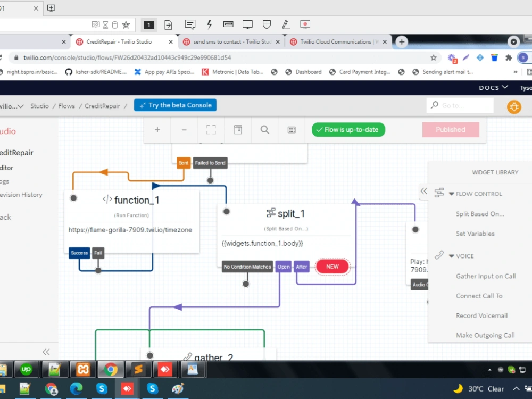This screenshot has width=532, height=399.
Task: Collapse the FLOW CONTROL widget group
Action: [452, 194]
